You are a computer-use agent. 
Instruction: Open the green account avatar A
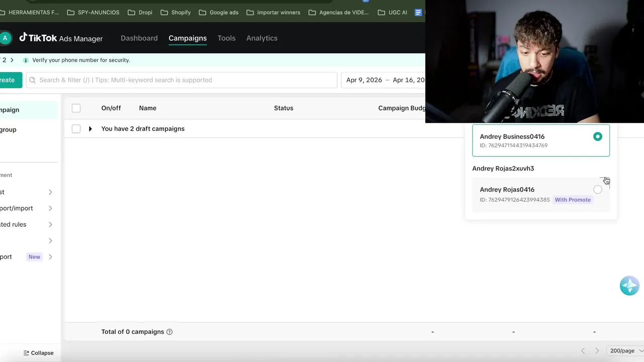pos(5,38)
